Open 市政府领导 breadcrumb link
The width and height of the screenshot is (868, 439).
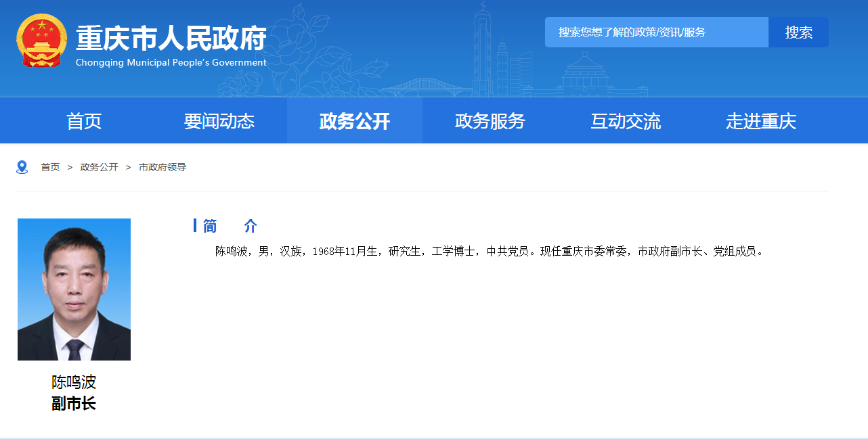162,167
